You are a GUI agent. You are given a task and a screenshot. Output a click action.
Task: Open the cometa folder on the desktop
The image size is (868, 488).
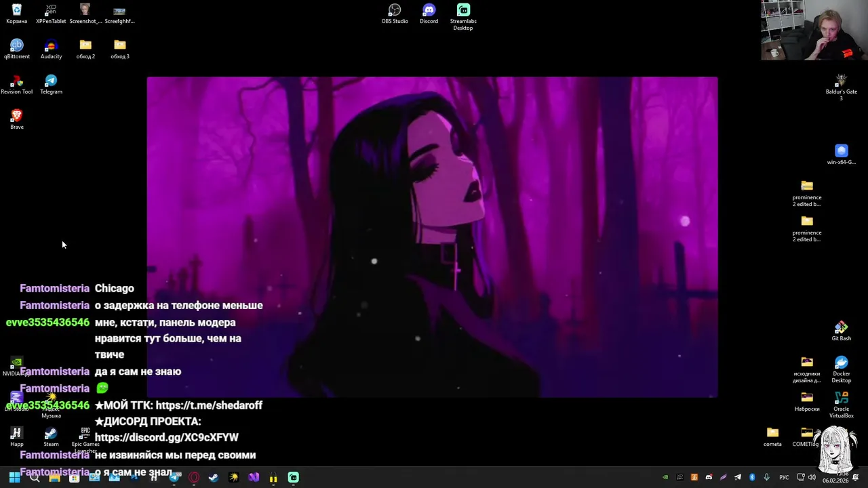coord(772,436)
